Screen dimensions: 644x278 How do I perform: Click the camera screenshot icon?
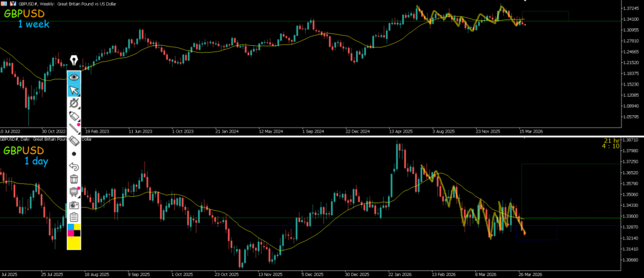click(74, 205)
